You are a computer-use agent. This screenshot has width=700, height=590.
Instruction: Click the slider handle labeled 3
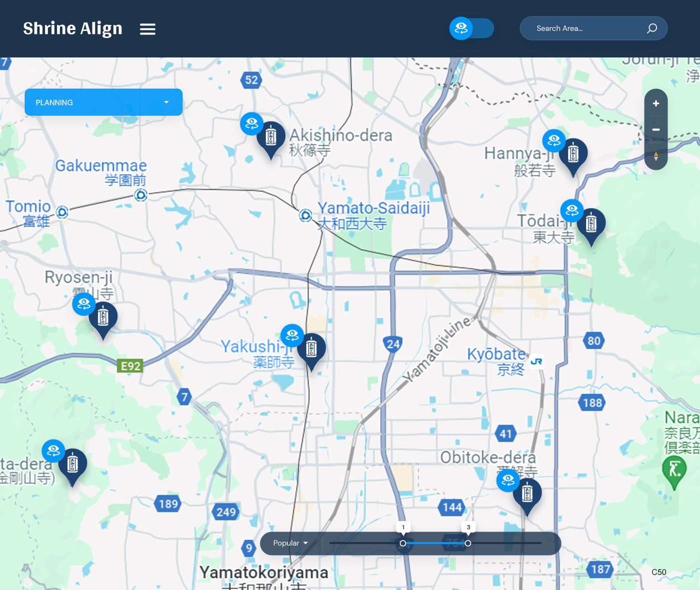(468, 543)
